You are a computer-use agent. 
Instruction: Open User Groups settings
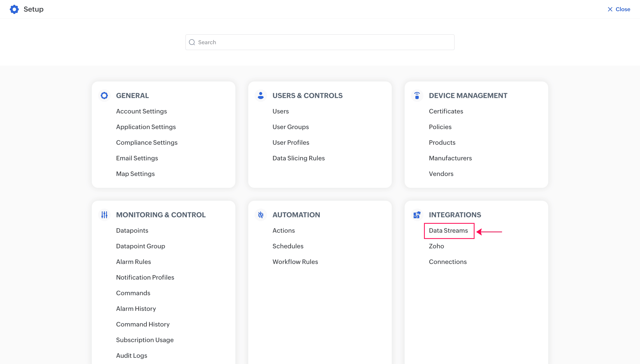[x=290, y=127]
